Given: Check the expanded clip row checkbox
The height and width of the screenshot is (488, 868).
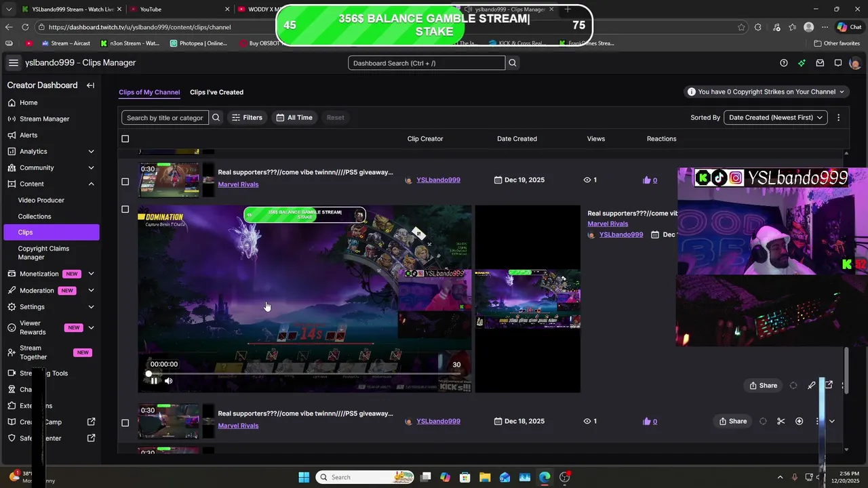Looking at the screenshot, I should (125, 209).
